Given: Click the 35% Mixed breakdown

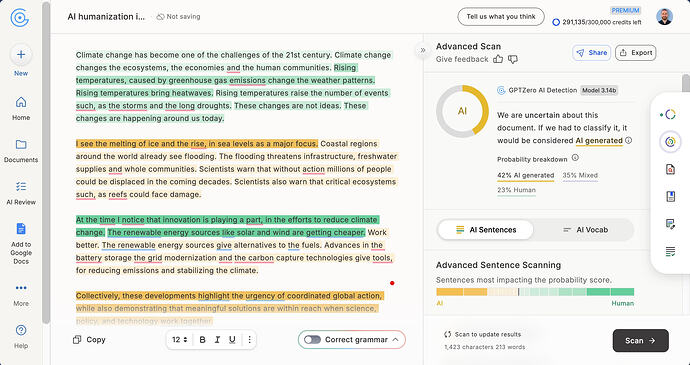Looking at the screenshot, I should coord(580,175).
